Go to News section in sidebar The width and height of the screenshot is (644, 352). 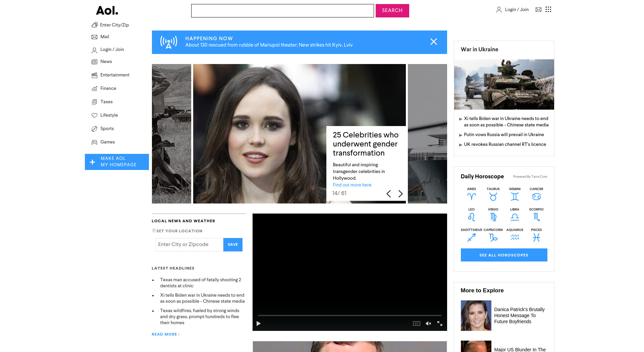click(102, 62)
